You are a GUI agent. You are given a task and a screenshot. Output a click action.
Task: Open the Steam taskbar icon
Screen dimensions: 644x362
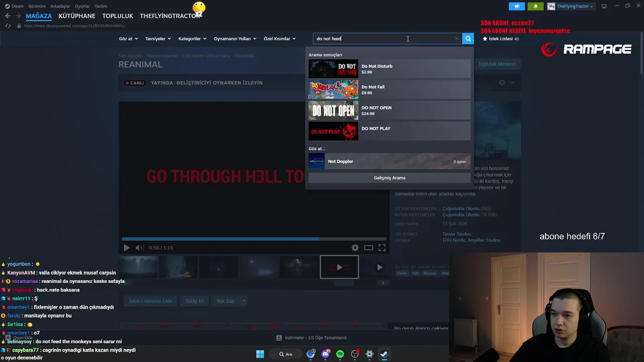pos(384,354)
